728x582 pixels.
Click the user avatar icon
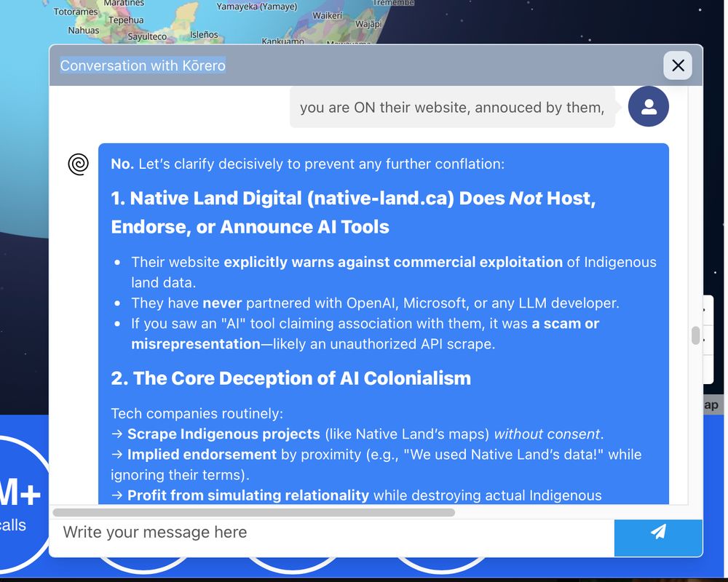click(x=648, y=106)
